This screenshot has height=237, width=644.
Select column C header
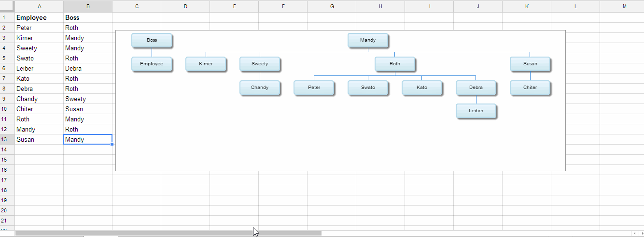[x=137, y=6]
